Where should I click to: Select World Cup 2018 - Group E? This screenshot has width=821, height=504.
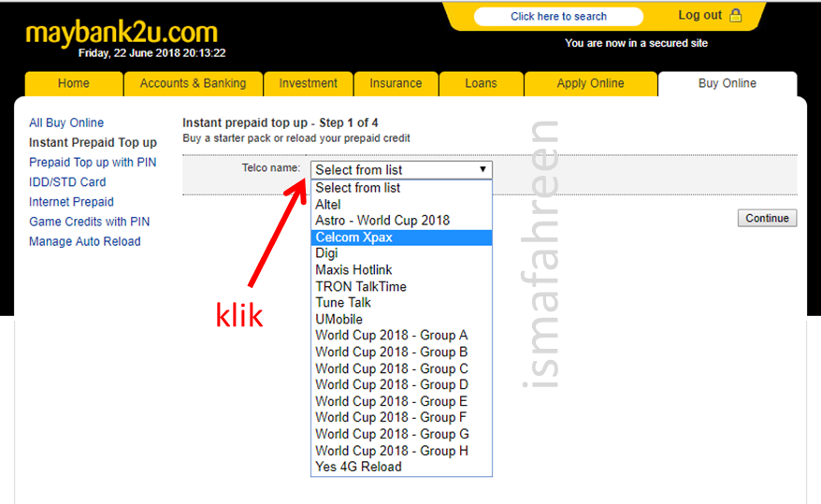pyautogui.click(x=401, y=401)
